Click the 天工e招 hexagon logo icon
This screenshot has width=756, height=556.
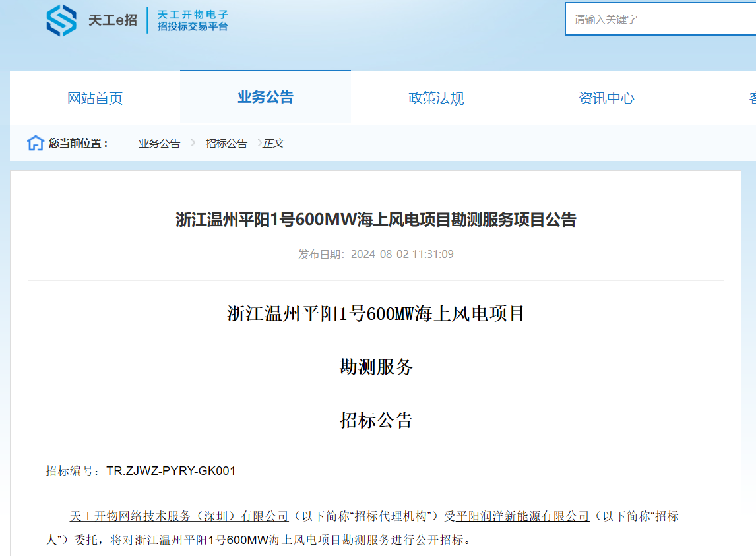[61, 20]
